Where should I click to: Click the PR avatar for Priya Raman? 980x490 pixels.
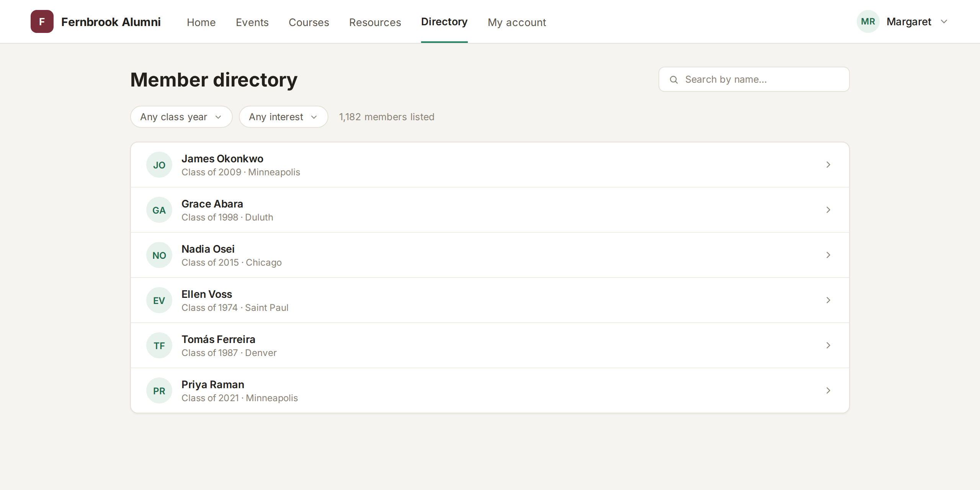click(x=159, y=390)
